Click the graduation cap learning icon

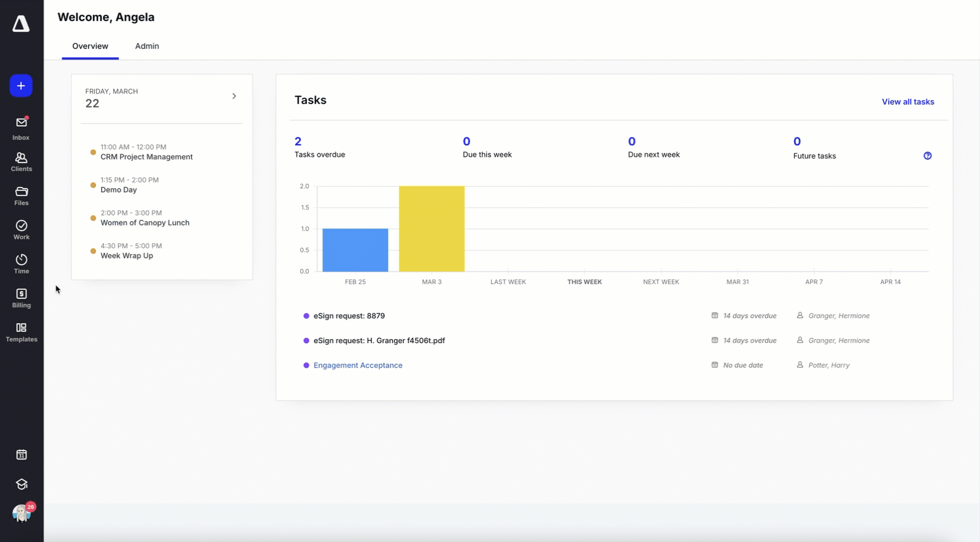(x=21, y=484)
